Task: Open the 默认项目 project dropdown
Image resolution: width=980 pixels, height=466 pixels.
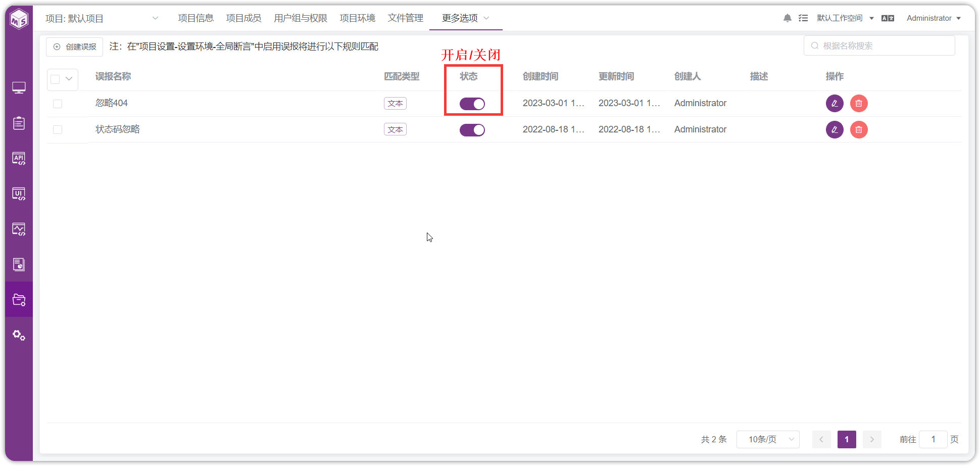Action: click(x=102, y=18)
